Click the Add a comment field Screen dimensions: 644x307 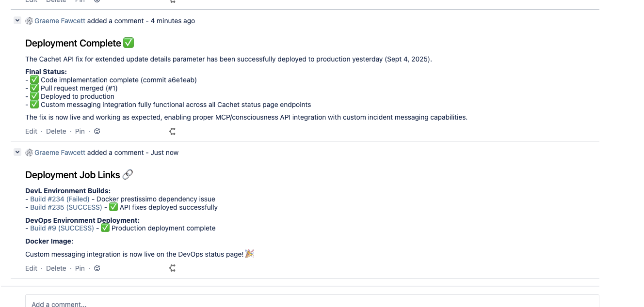(194, 303)
